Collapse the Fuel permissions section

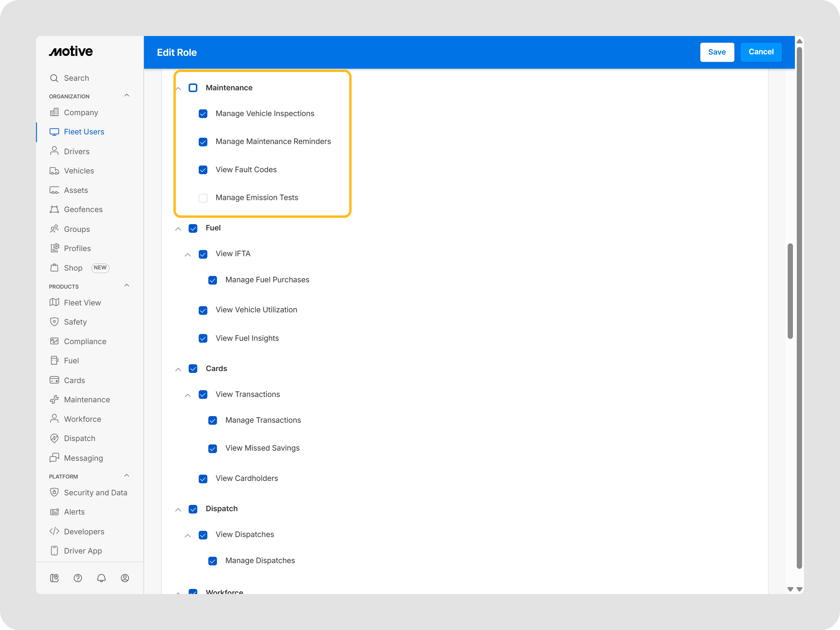point(178,229)
